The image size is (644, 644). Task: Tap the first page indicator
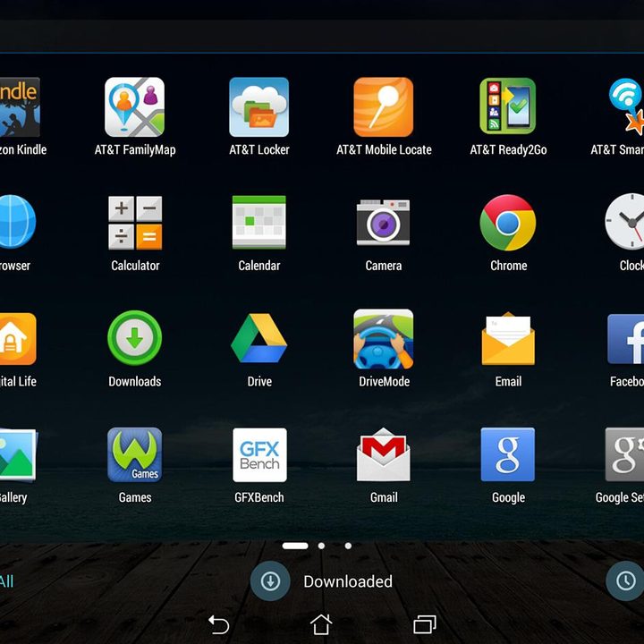[x=295, y=546]
